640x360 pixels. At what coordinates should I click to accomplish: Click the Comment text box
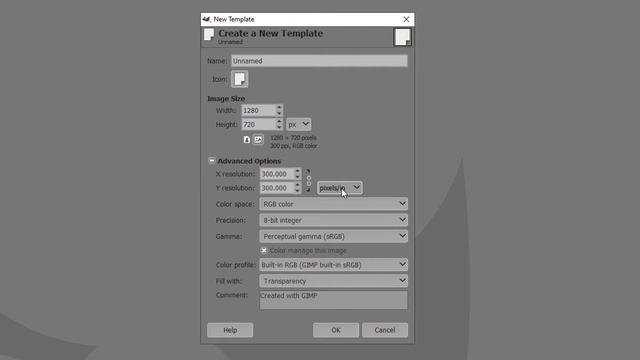[333, 300]
